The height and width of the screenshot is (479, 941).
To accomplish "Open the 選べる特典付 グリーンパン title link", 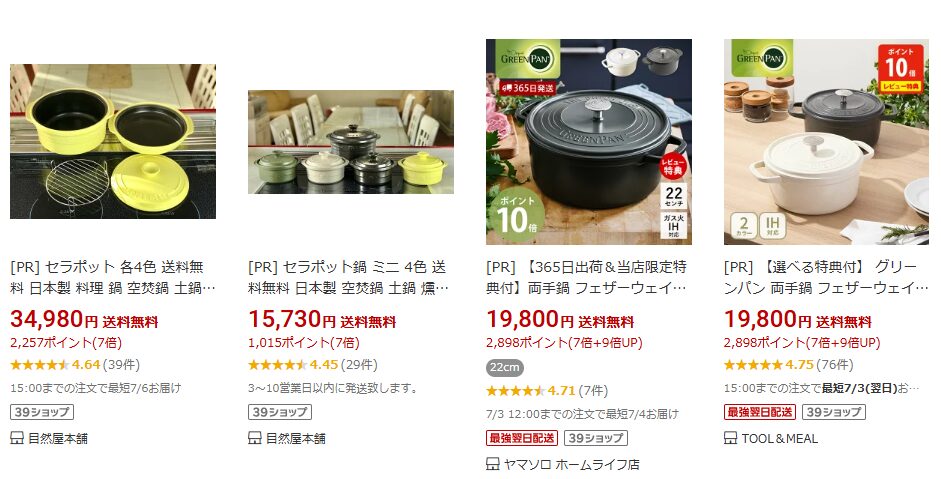I will [826, 277].
